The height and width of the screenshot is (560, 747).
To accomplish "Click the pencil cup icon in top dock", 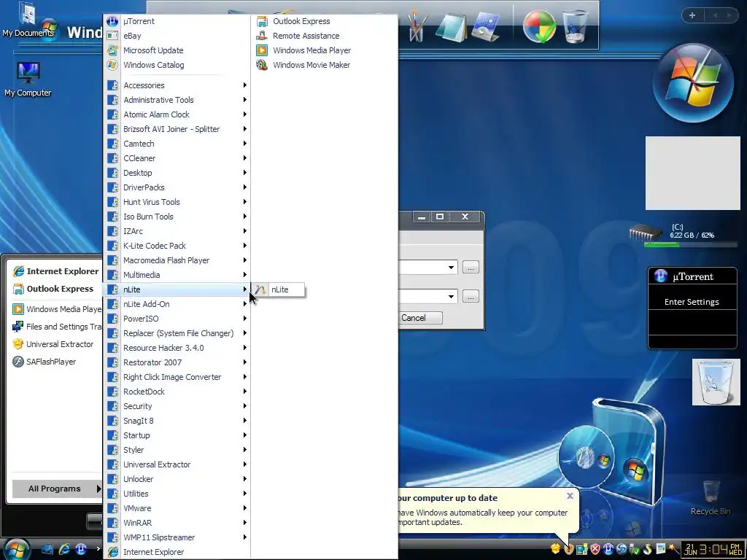I will tap(417, 26).
